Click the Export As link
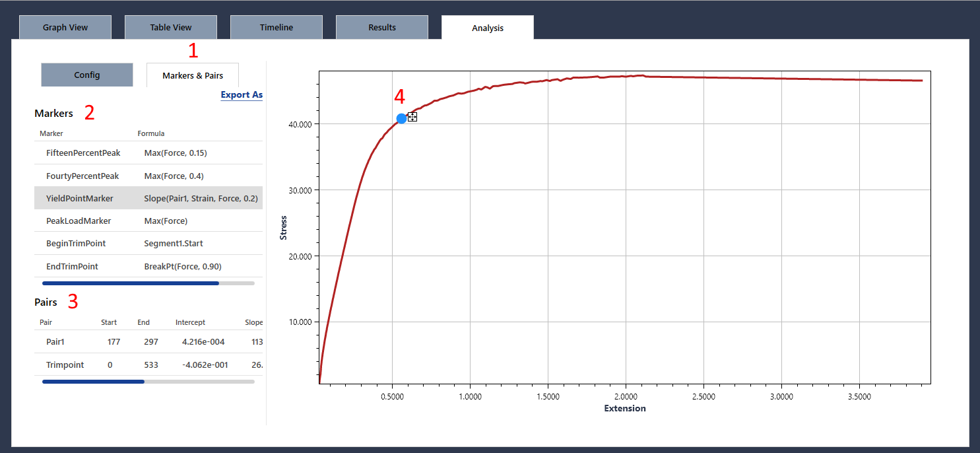The height and width of the screenshot is (453, 980). tap(242, 95)
